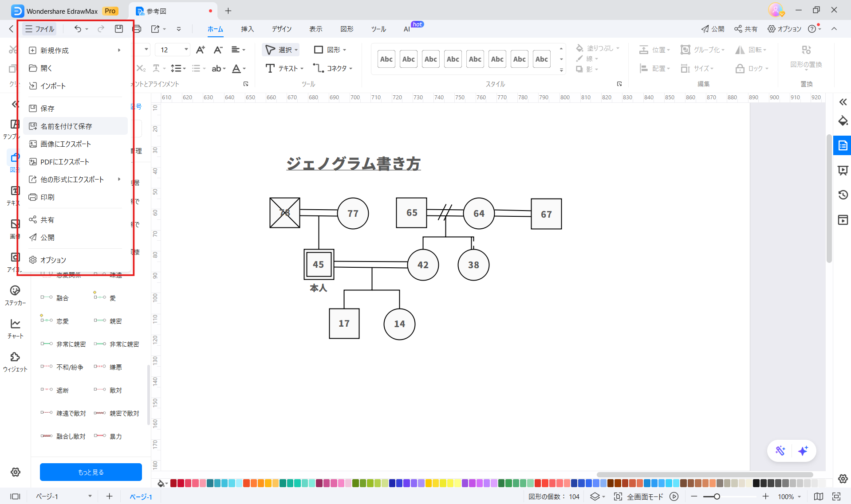This screenshot has width=851, height=504.
Task: Expand the 新規作成 submenu arrow
Action: [118, 50]
